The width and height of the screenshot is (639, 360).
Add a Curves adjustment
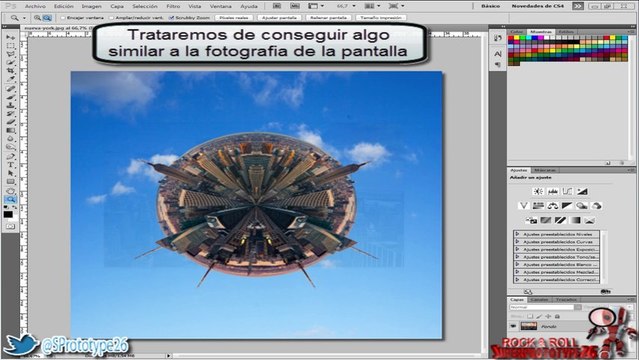pyautogui.click(x=567, y=191)
